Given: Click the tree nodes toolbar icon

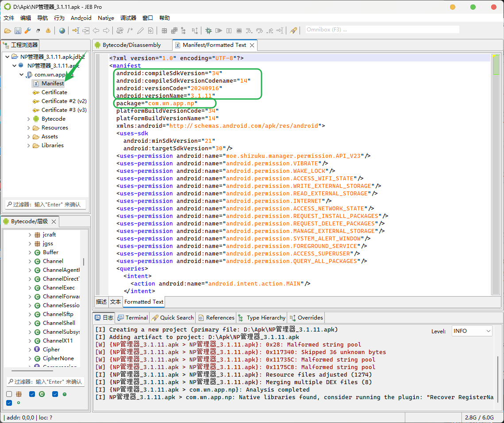Looking at the screenshot, I should coord(184,30).
